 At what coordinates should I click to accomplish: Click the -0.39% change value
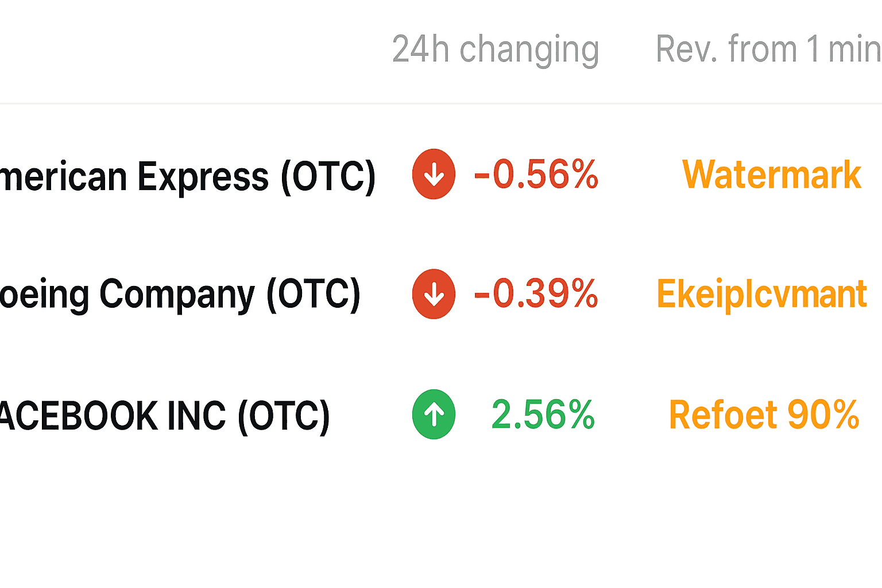[x=536, y=294]
